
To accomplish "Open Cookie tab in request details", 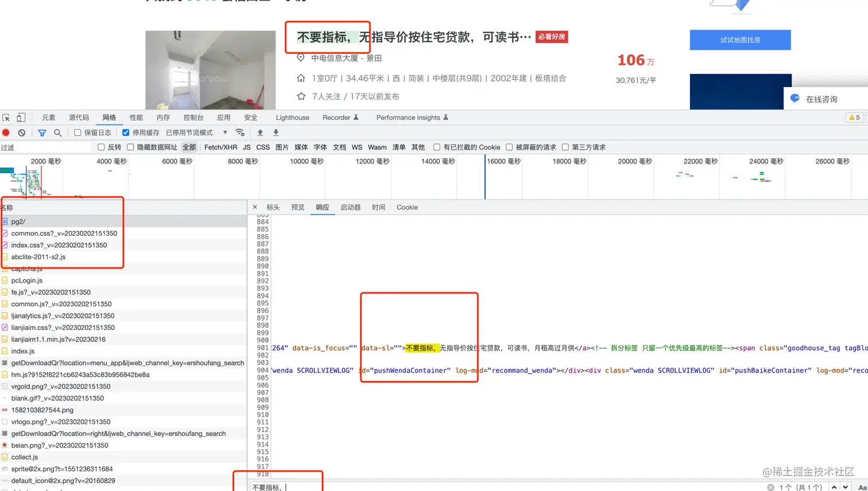I will pos(407,208).
